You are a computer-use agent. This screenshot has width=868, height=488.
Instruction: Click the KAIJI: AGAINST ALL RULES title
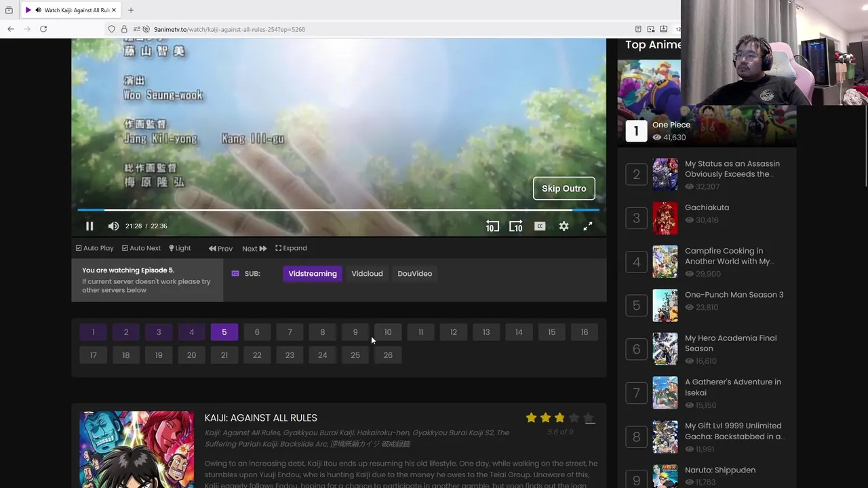tap(261, 418)
